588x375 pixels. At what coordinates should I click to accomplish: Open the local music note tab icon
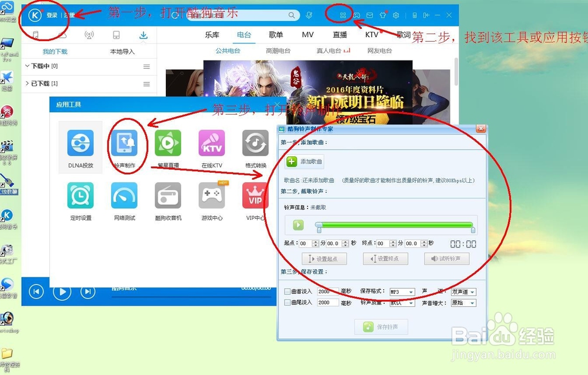click(35, 35)
